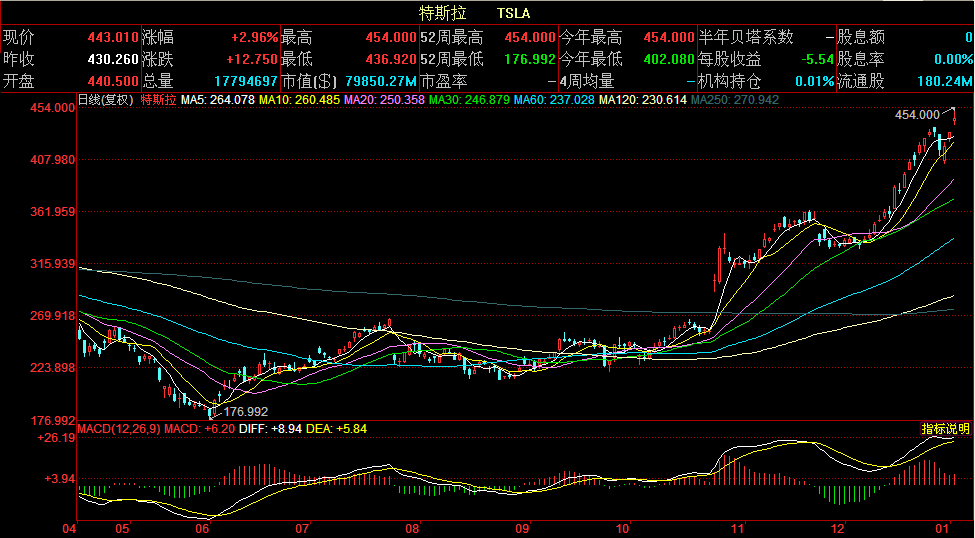975x538 pixels.
Task: Click month 04 on the time axis
Action: click(70, 529)
